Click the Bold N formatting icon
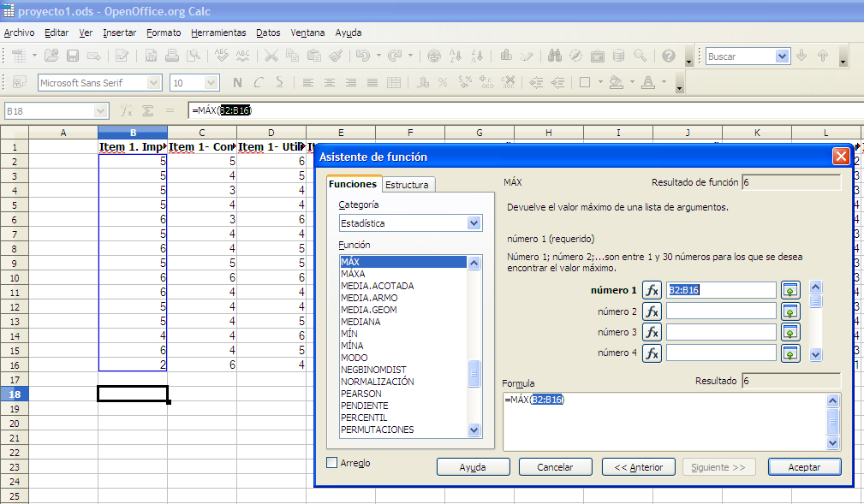864x504 pixels. click(237, 83)
